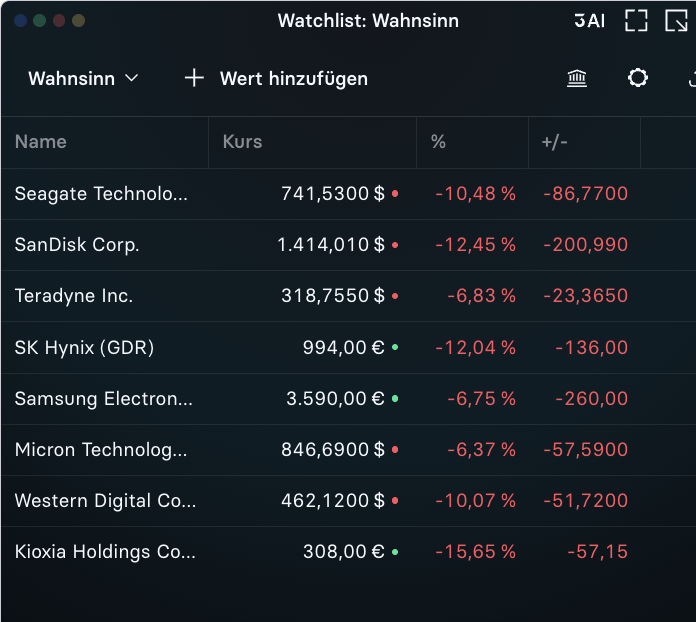
Task: Select the SanDisk Corp. row
Action: 348,245
